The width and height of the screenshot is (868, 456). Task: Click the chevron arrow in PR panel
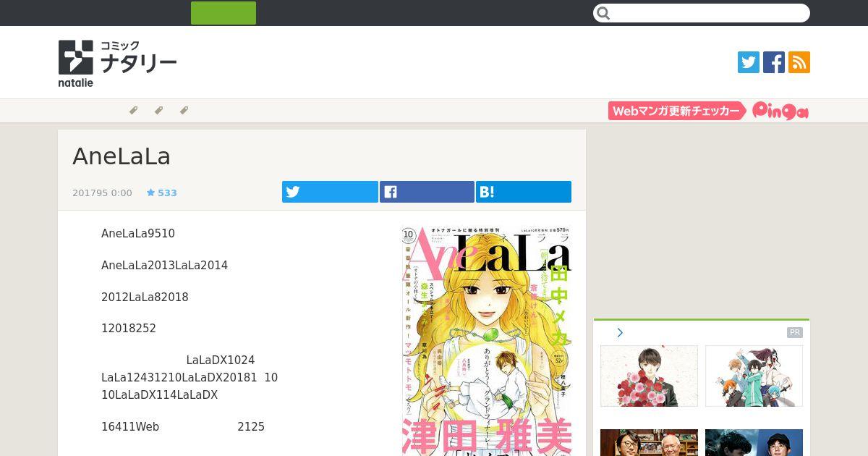[x=620, y=333]
